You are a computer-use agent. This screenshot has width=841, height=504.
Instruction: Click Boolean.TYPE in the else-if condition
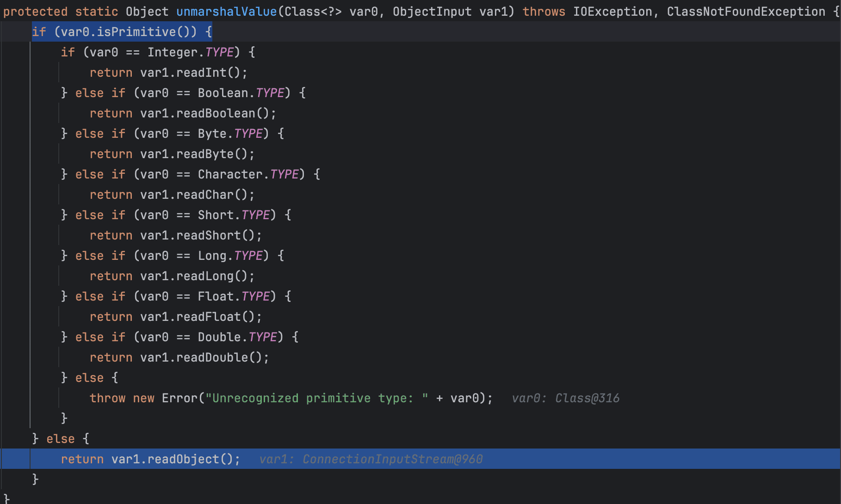click(x=241, y=93)
